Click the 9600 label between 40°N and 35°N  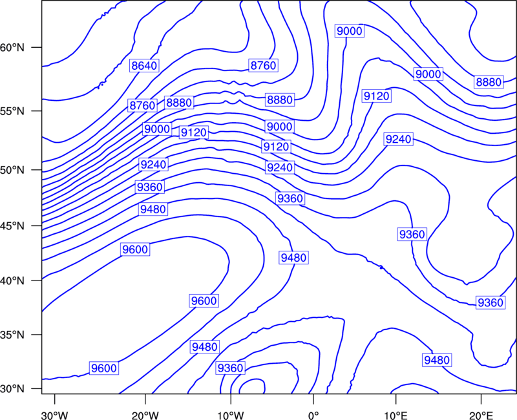point(204,300)
